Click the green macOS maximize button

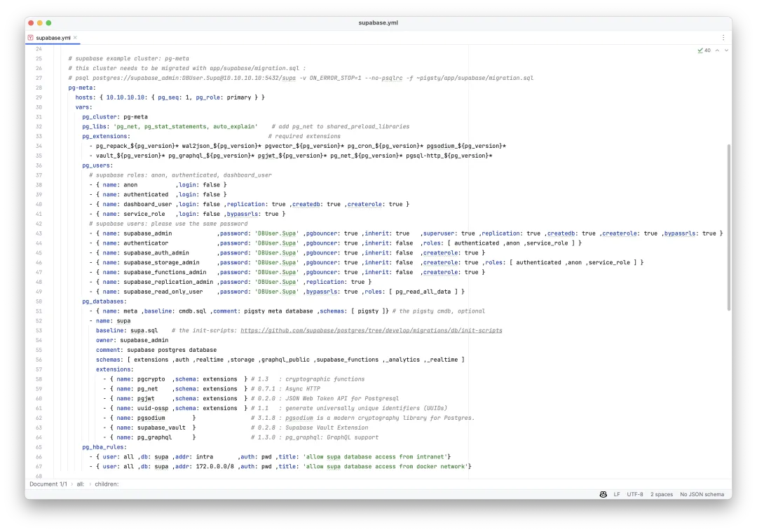(x=49, y=22)
